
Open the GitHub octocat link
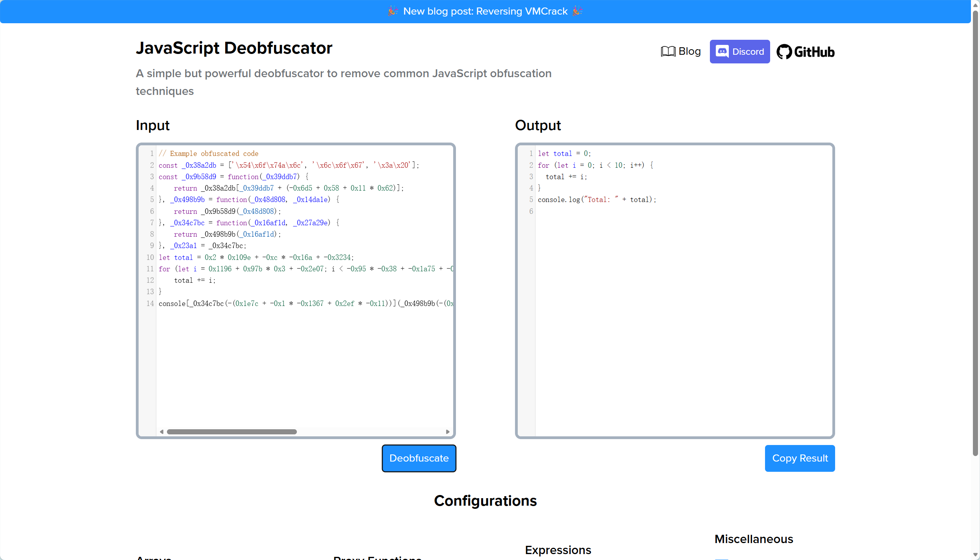click(x=805, y=52)
